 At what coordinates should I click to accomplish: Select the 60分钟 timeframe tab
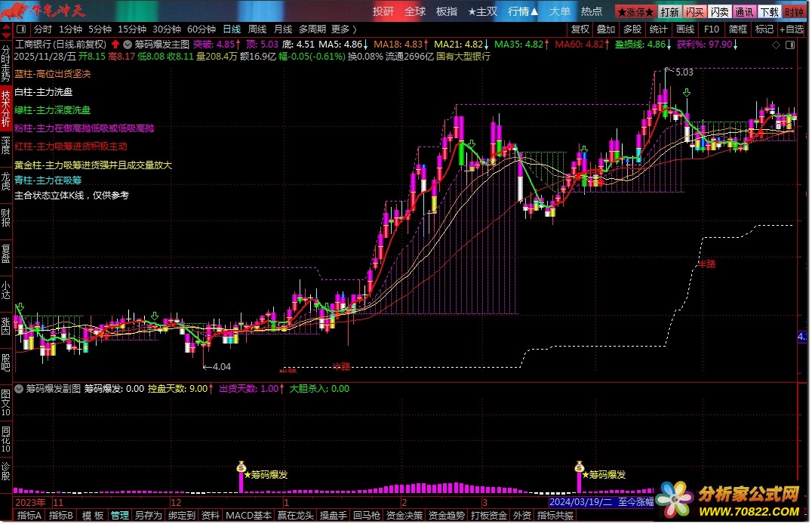point(201,29)
